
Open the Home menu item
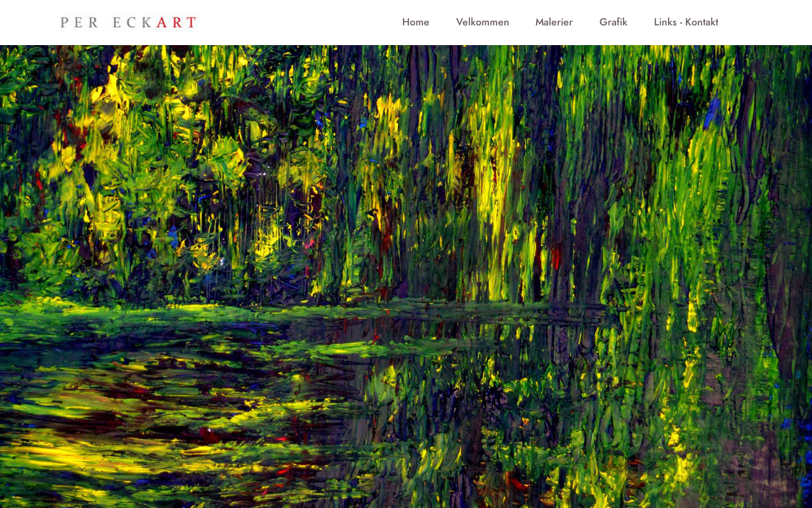[x=416, y=22]
